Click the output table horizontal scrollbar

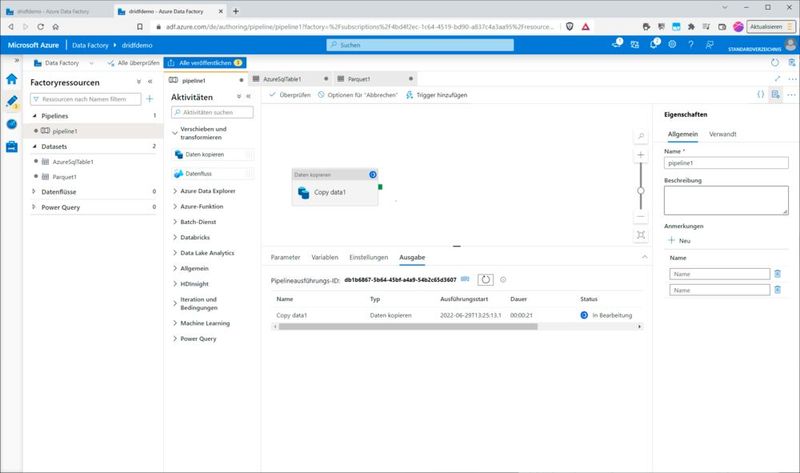[408, 327]
